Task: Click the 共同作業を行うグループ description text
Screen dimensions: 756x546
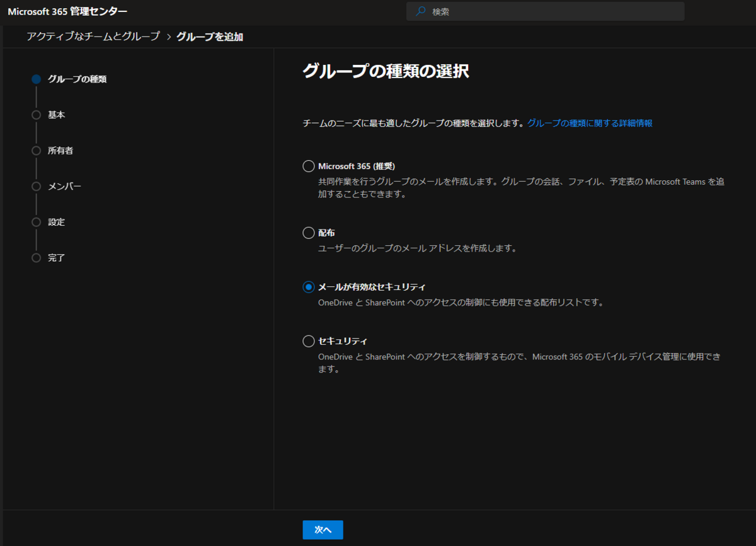Action: (521, 188)
